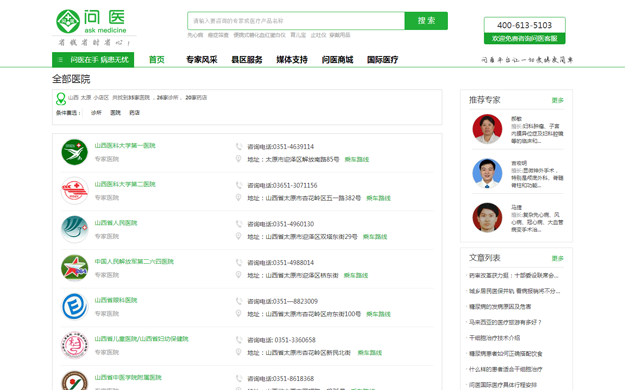Click expert photo with blue background
625x390 pixels.
(x=487, y=173)
